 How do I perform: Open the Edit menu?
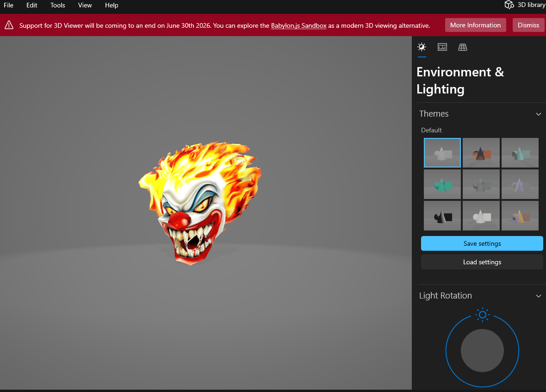pos(31,5)
